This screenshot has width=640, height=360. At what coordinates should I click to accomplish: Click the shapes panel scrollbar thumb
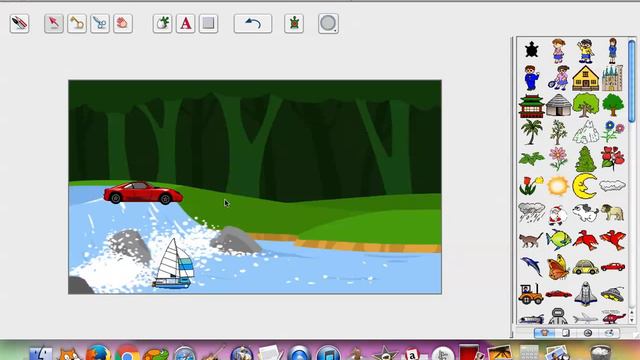[631, 80]
